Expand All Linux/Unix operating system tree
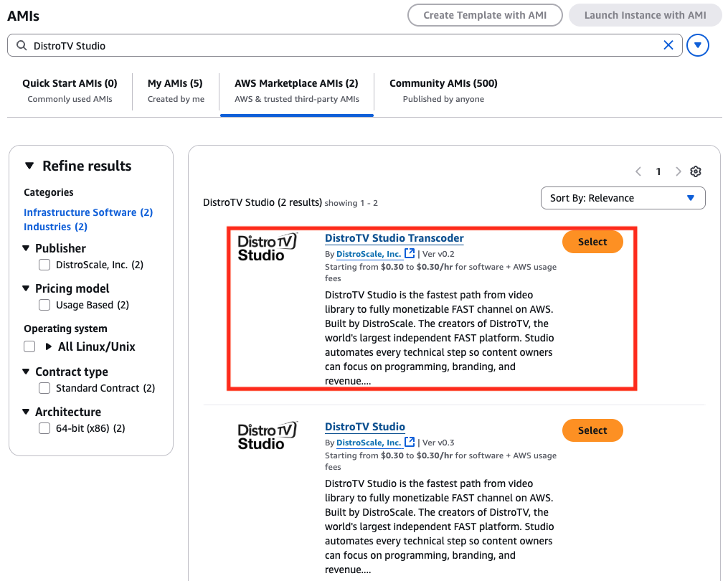The width and height of the screenshot is (728, 581). 49,346
